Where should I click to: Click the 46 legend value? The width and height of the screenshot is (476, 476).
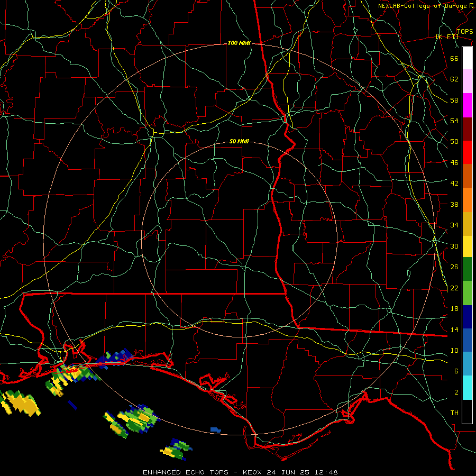pos(454,163)
